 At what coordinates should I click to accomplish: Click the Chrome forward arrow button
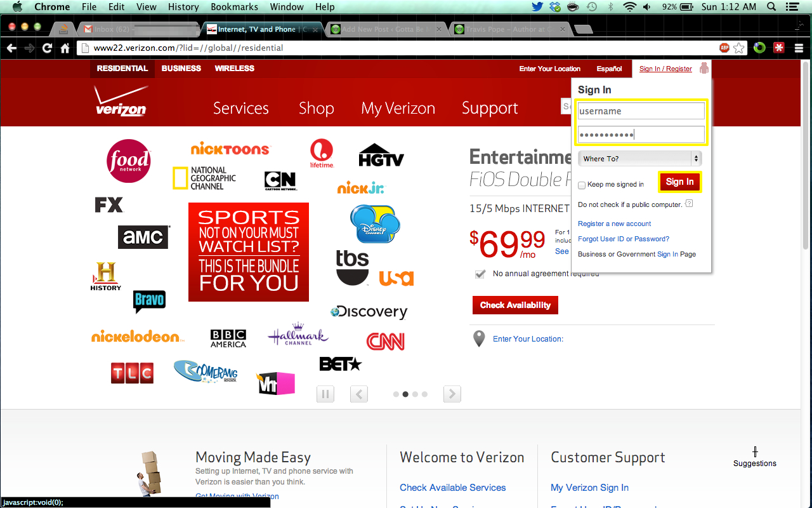(x=29, y=48)
